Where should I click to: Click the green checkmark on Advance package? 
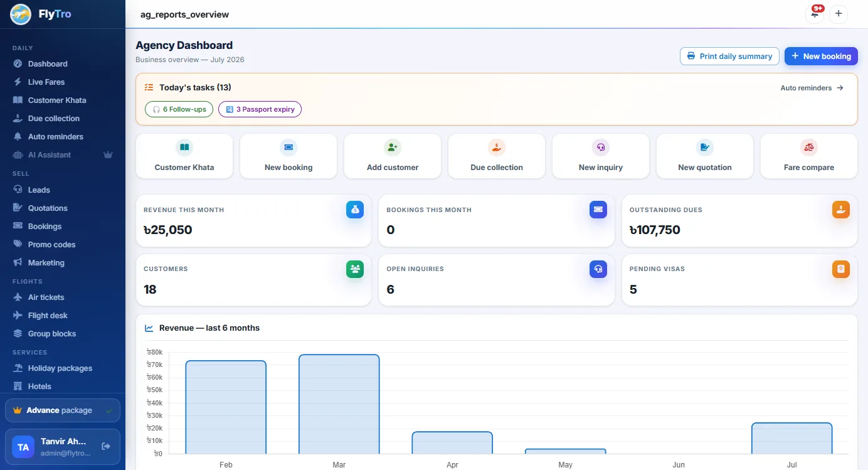coord(109,410)
